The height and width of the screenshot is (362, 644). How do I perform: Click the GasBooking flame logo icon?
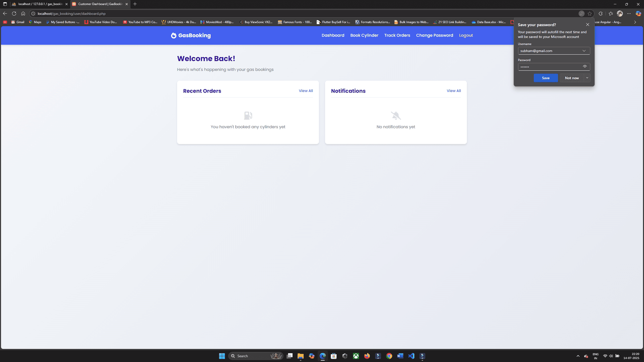173,35
